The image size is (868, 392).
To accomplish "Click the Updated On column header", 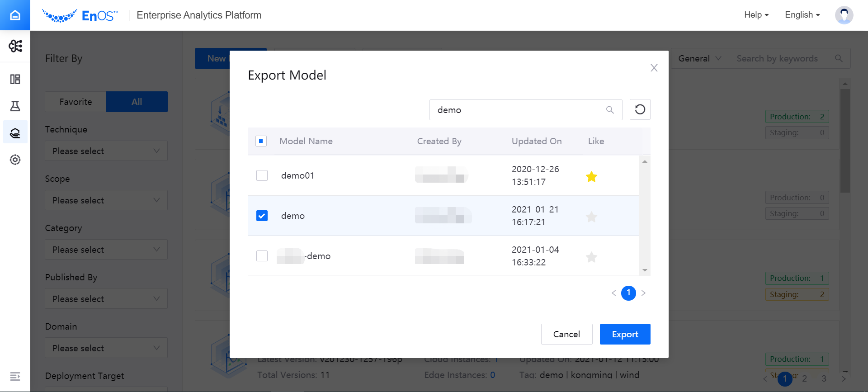I will point(537,141).
